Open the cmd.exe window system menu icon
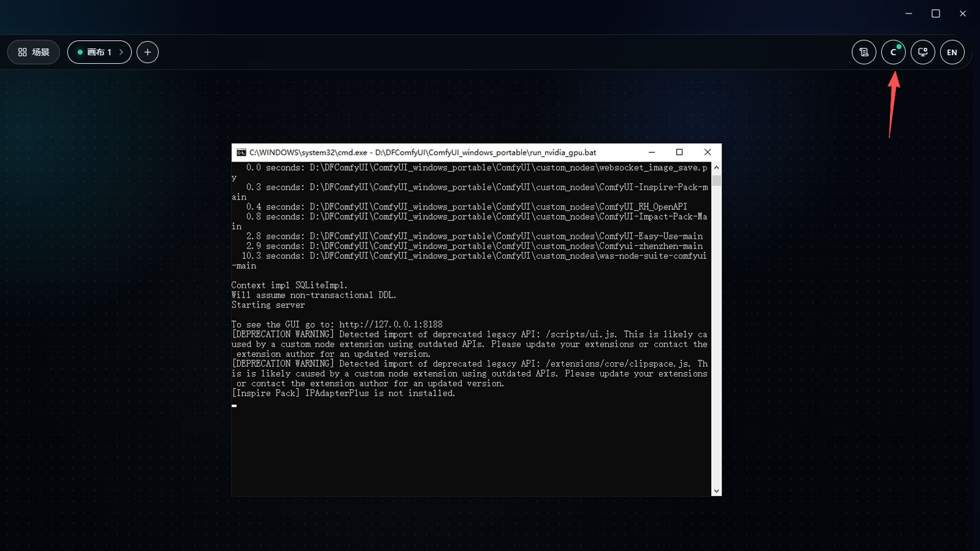This screenshot has height=551, width=980. tap(241, 152)
